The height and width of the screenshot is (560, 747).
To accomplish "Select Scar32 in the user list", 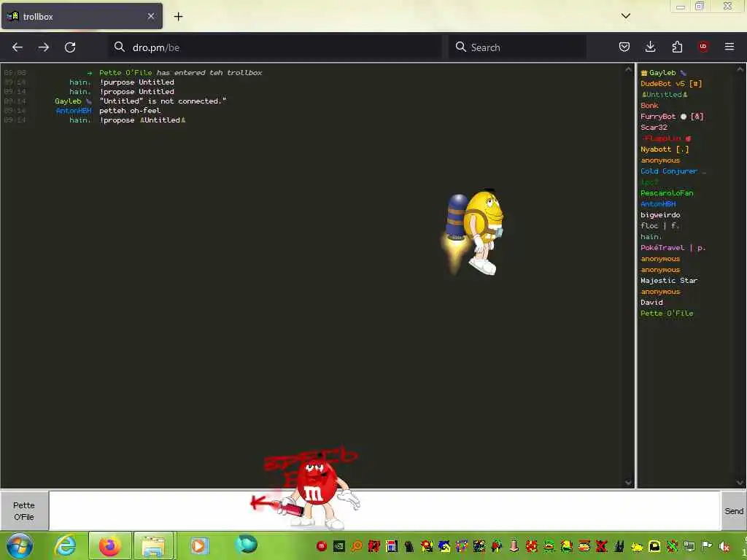I will 654,128.
